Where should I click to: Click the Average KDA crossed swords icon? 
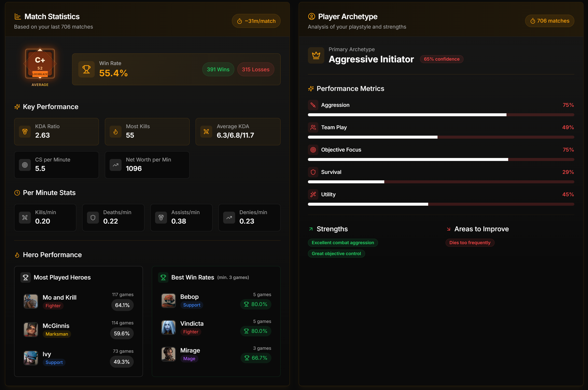[x=206, y=132]
